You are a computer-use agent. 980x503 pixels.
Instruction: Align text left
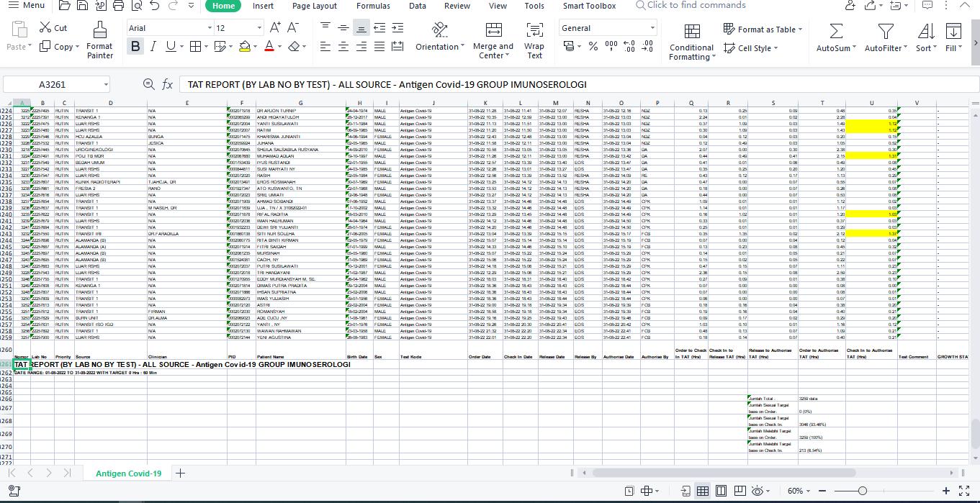[x=325, y=46]
